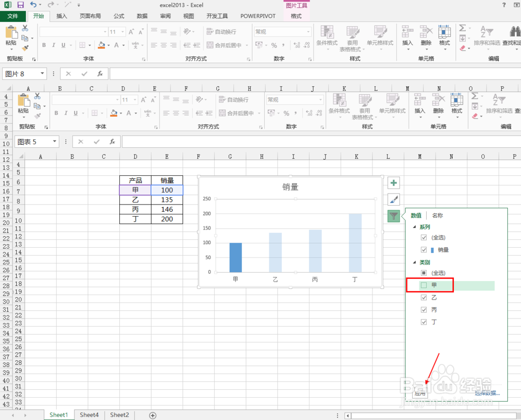521x420 pixels.
Task: Click the 应用 apply button
Action: (x=420, y=394)
